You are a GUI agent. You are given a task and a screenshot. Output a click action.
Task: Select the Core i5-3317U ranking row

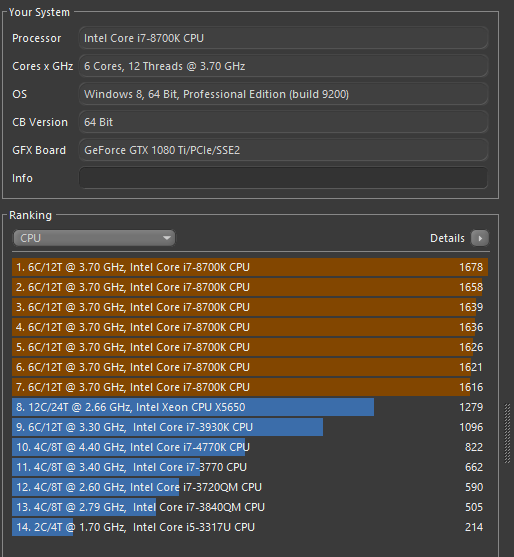[250, 527]
